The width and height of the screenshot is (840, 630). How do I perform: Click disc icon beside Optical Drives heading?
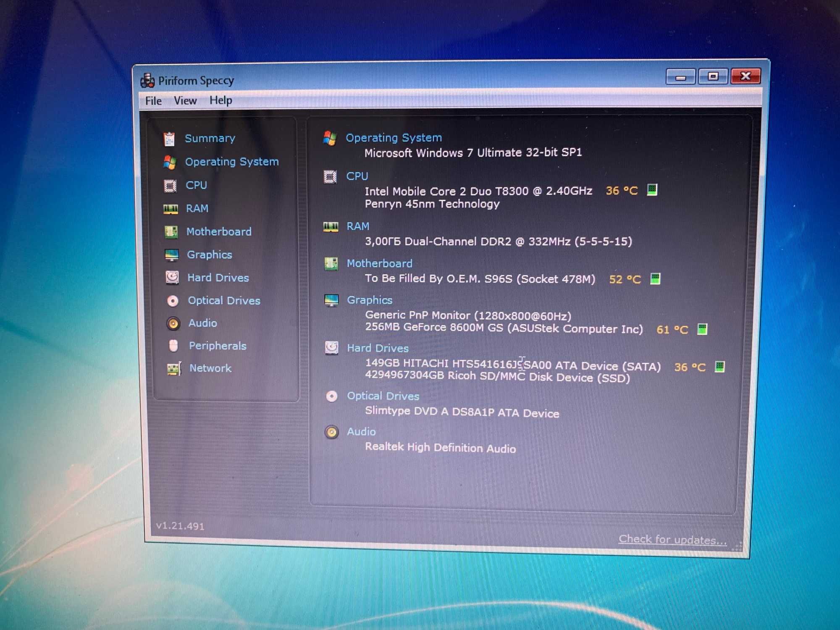point(332,396)
